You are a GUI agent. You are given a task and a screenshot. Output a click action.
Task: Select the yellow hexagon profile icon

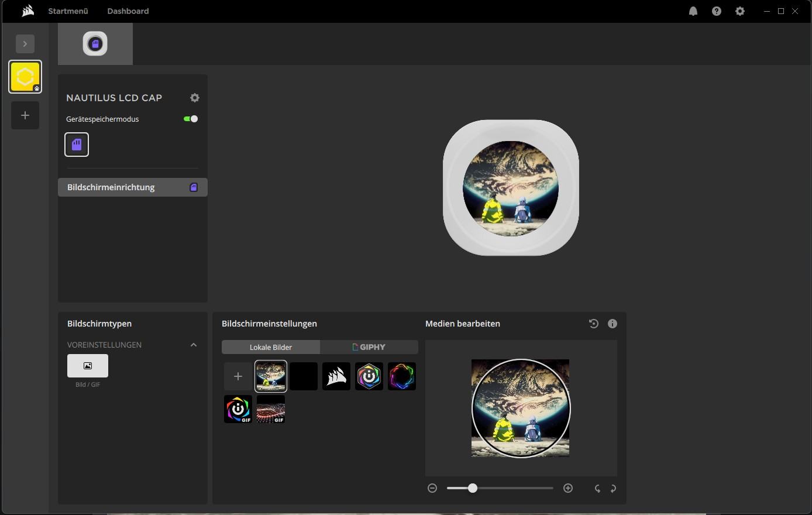coord(25,77)
